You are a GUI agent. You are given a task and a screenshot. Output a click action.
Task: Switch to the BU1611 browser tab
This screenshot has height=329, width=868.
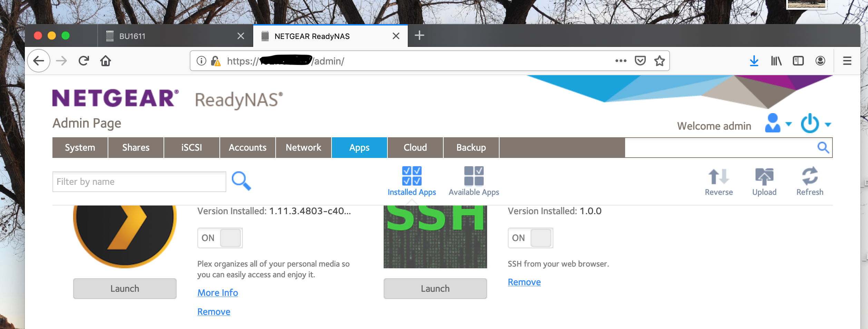[x=175, y=36]
